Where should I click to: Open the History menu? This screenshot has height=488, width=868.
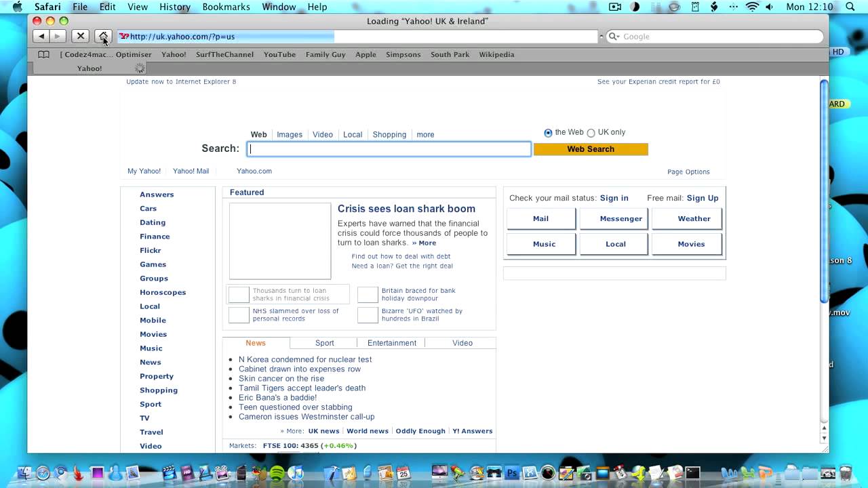pos(175,7)
